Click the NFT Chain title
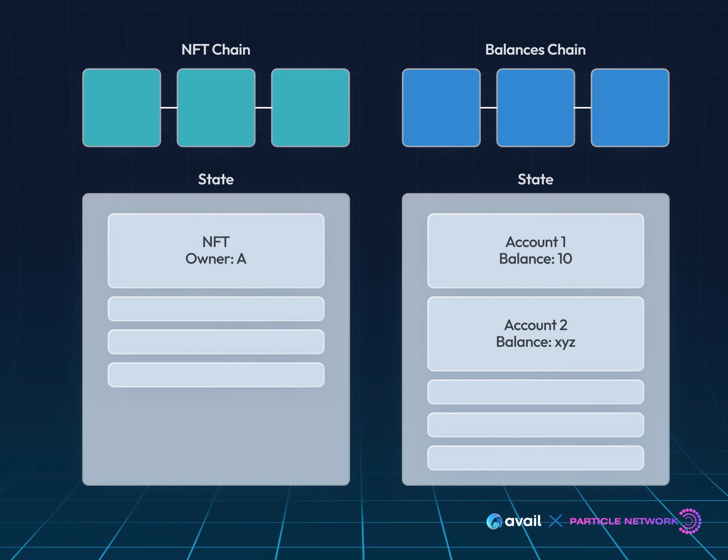728x560 pixels. (216, 50)
